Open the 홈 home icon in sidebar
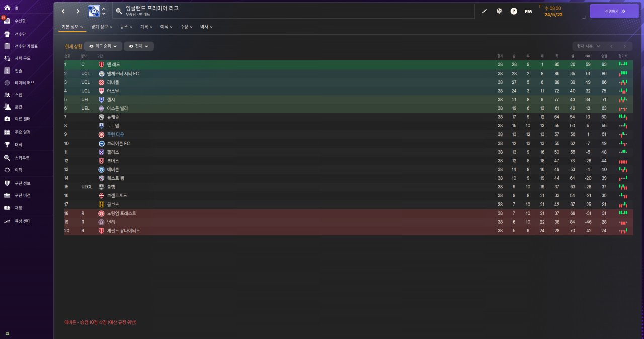 pyautogui.click(x=7, y=8)
